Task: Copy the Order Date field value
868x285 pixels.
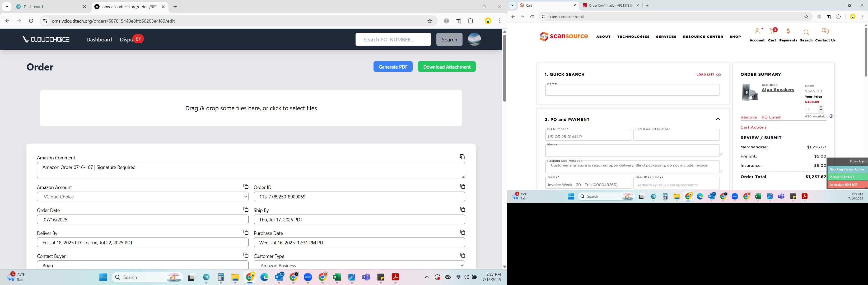Action: [x=246, y=209]
